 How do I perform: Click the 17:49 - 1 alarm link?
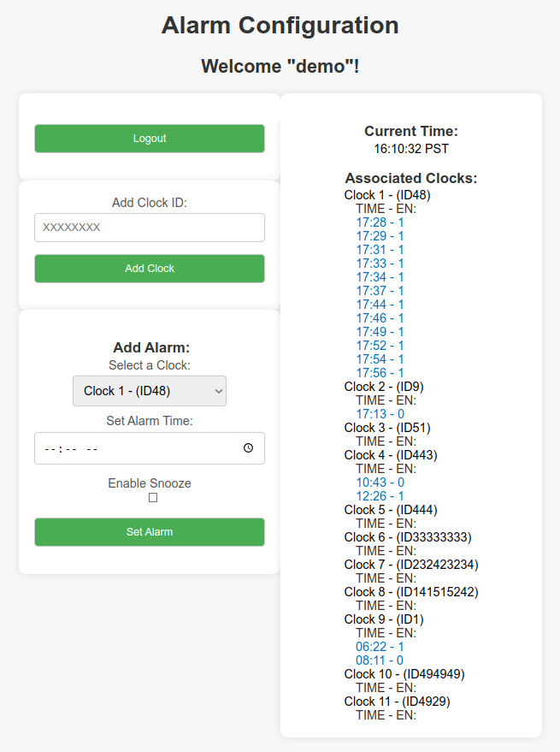(x=380, y=332)
